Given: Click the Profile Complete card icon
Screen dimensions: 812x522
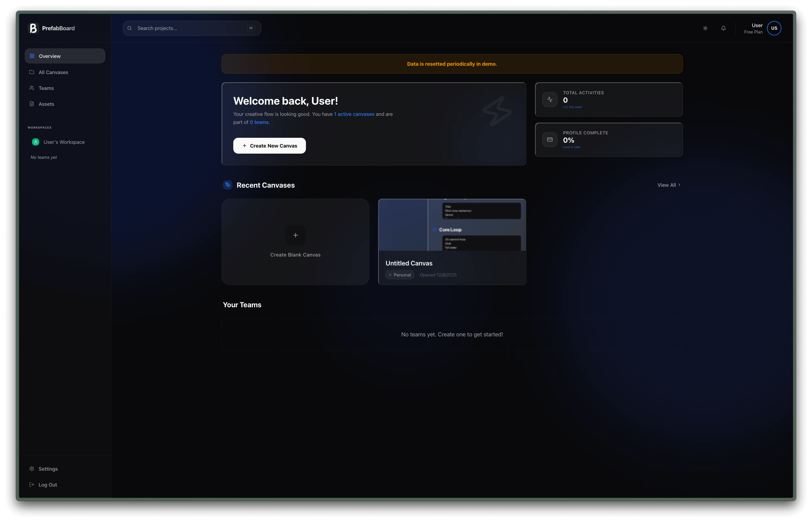Looking at the screenshot, I should pos(550,140).
